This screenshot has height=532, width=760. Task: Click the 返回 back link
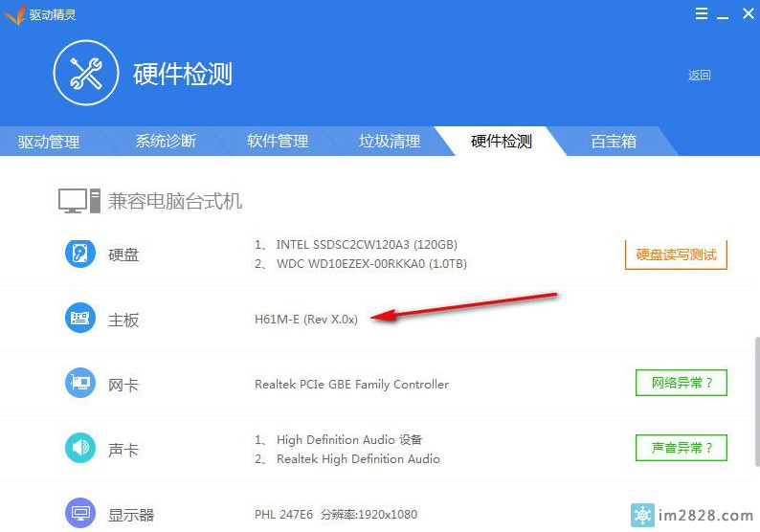tap(700, 76)
